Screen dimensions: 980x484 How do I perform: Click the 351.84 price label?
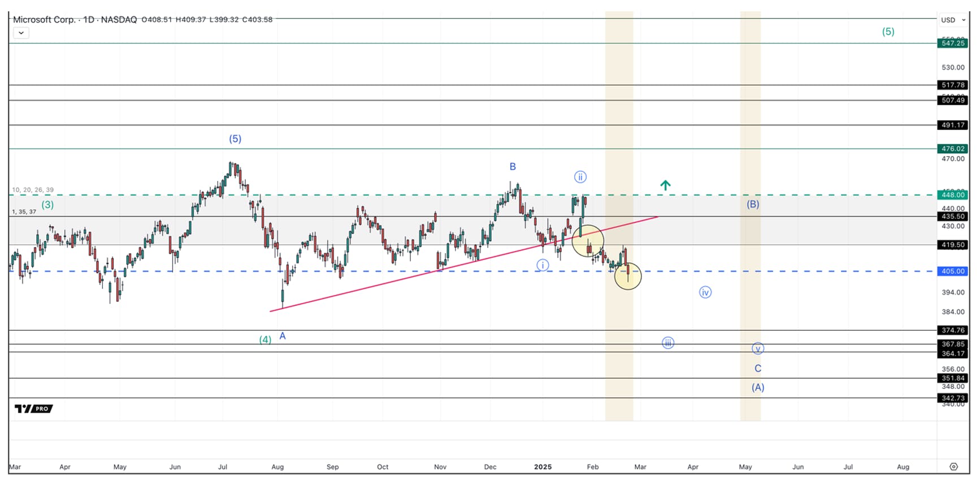[x=953, y=378]
